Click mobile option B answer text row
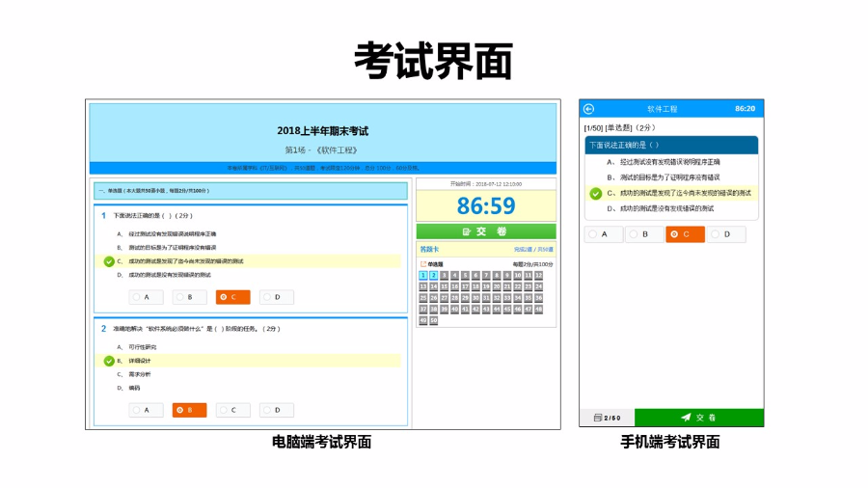Screen dimensions: 868x488 [671, 177]
